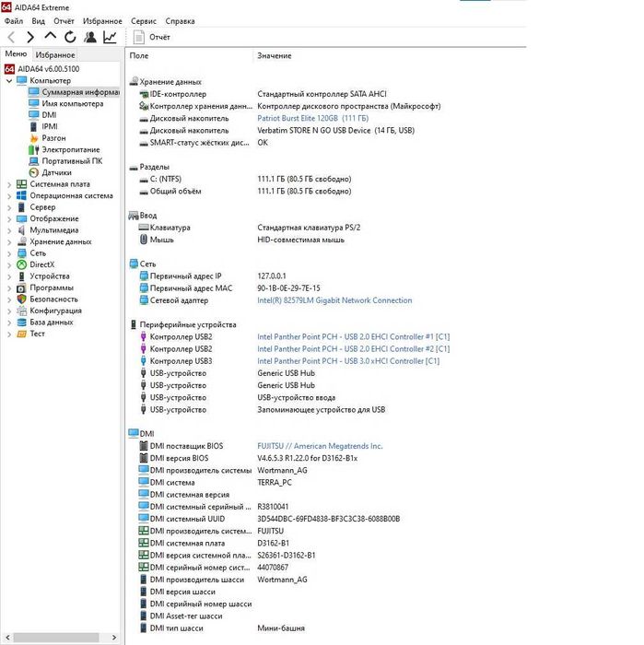Screen dimensions: 644x645
Task: Click the Системная плата motherboard icon
Action: 21,184
